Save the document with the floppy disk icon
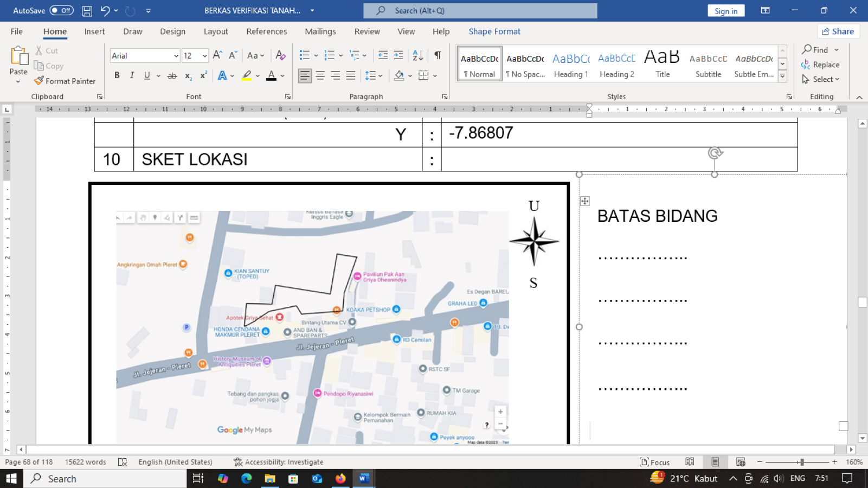Viewport: 868px width, 488px height. point(87,11)
